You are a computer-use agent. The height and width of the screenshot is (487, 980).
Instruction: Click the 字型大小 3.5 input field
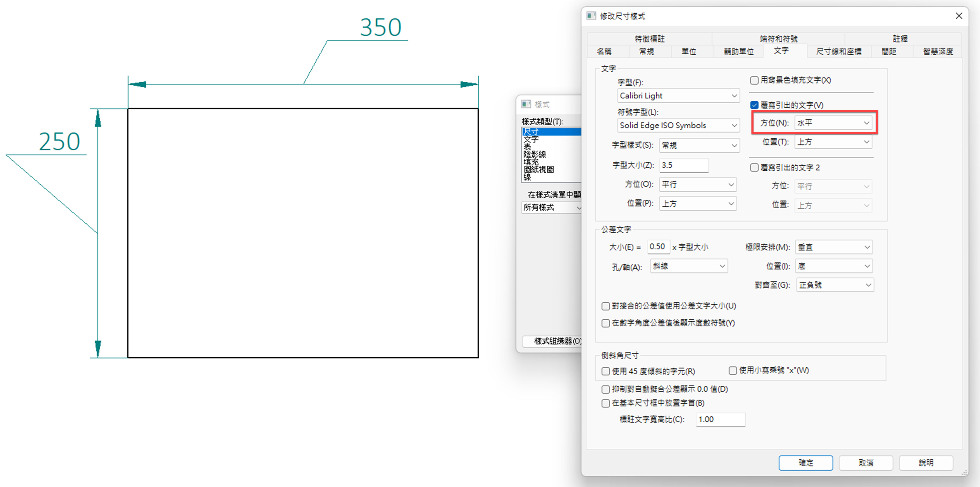click(x=684, y=165)
